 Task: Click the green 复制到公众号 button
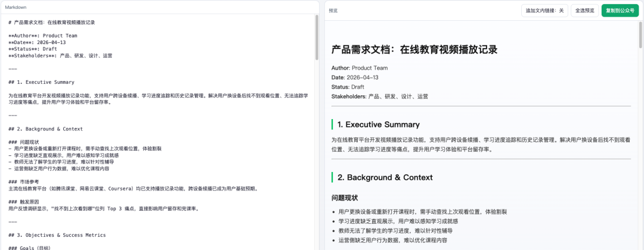pos(620,11)
